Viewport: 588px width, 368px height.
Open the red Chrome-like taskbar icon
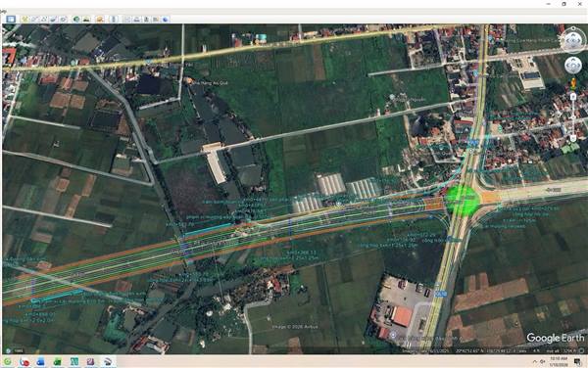[24, 361]
